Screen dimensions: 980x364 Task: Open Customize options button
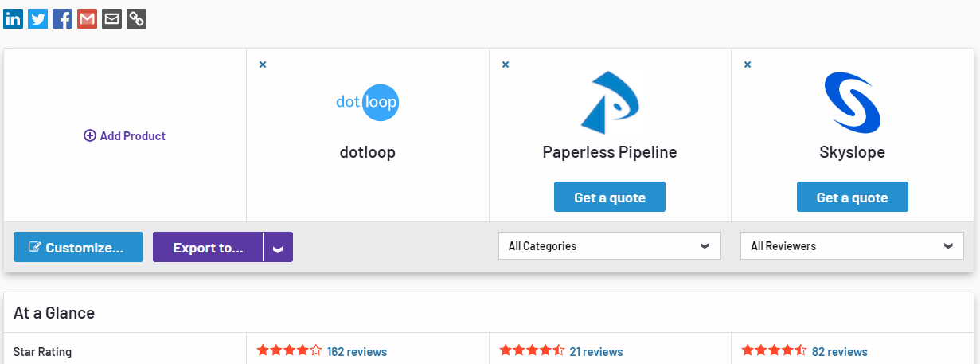tap(78, 248)
